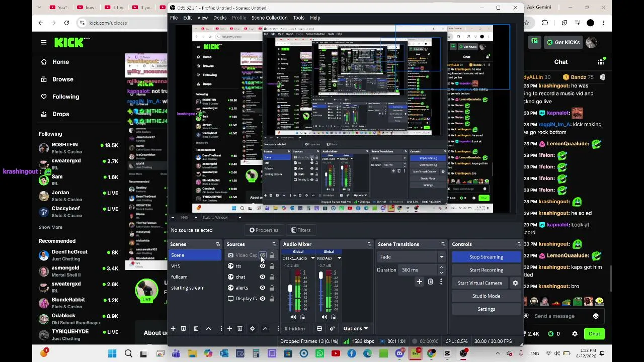Decrease the transition duration with the down arrow
The width and height of the screenshot is (644, 362).
point(441,273)
